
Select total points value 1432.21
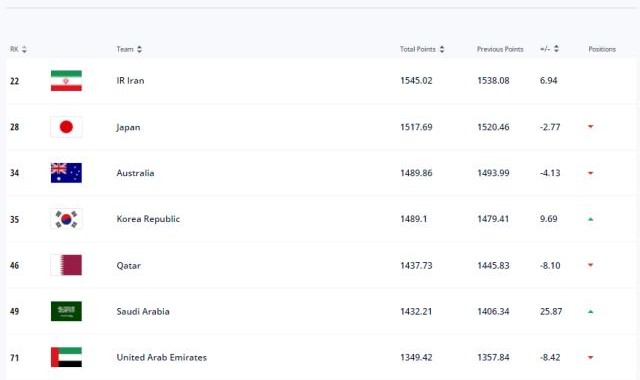[416, 311]
